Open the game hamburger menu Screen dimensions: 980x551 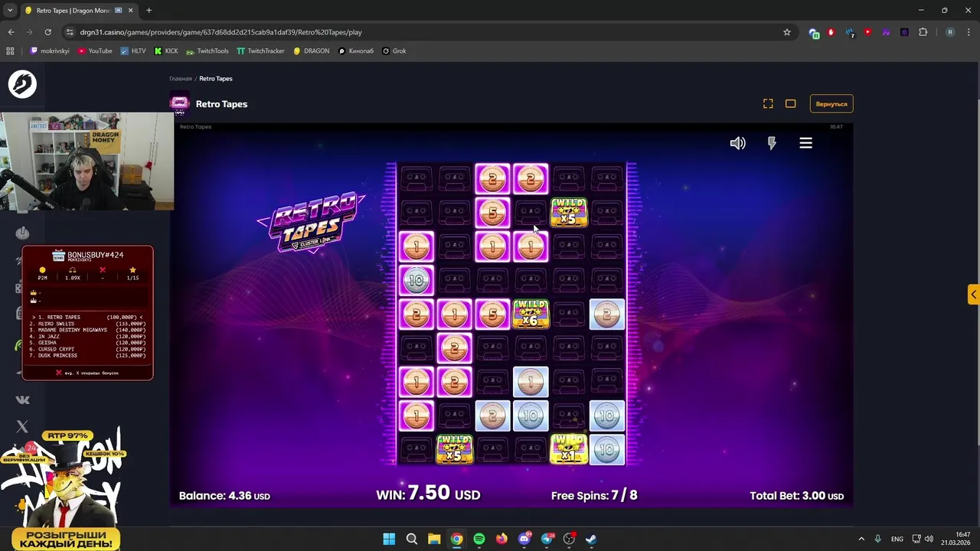pyautogui.click(x=805, y=143)
